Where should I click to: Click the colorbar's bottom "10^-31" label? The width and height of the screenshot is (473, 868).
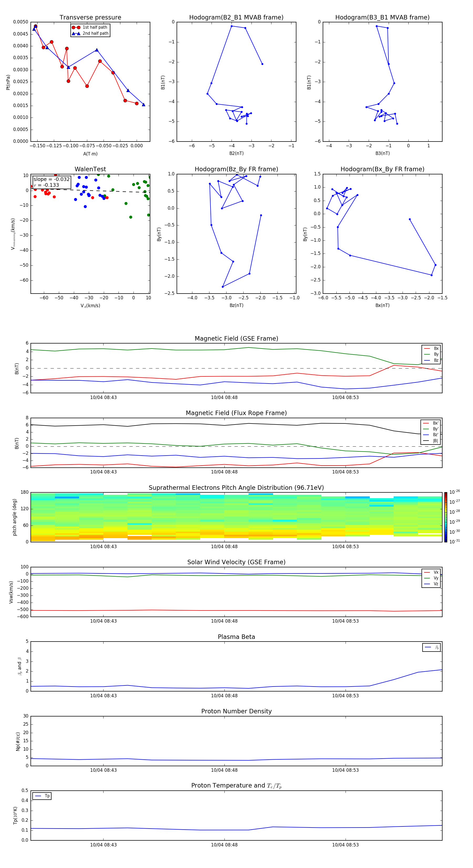click(455, 542)
